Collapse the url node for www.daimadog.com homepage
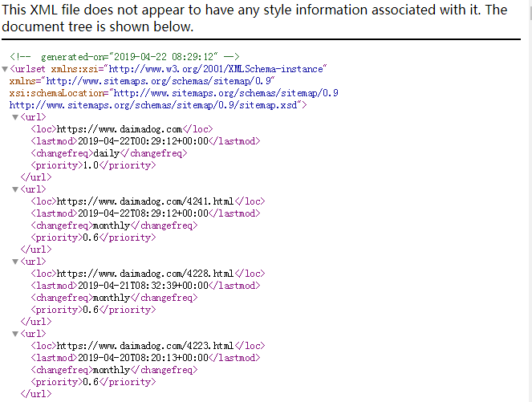 tap(15, 117)
